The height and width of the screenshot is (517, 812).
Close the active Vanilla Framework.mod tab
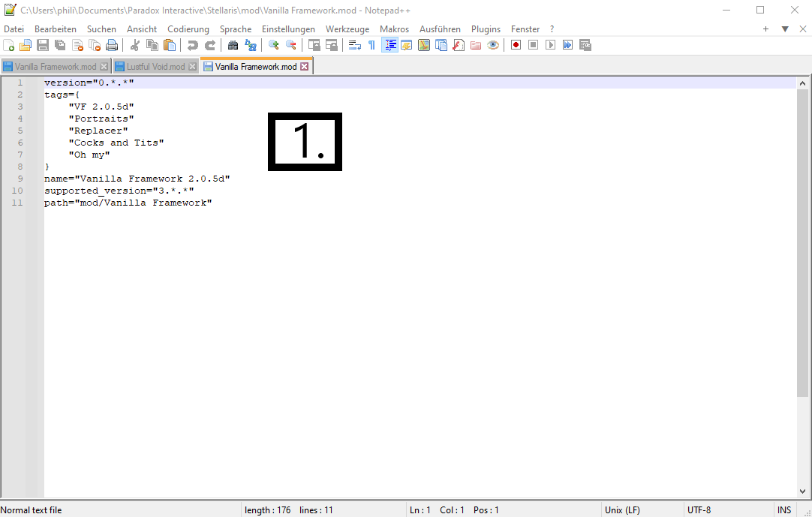(305, 66)
